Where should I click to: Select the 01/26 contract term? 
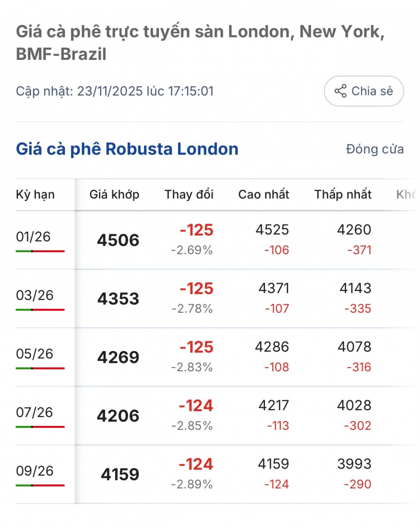(33, 237)
